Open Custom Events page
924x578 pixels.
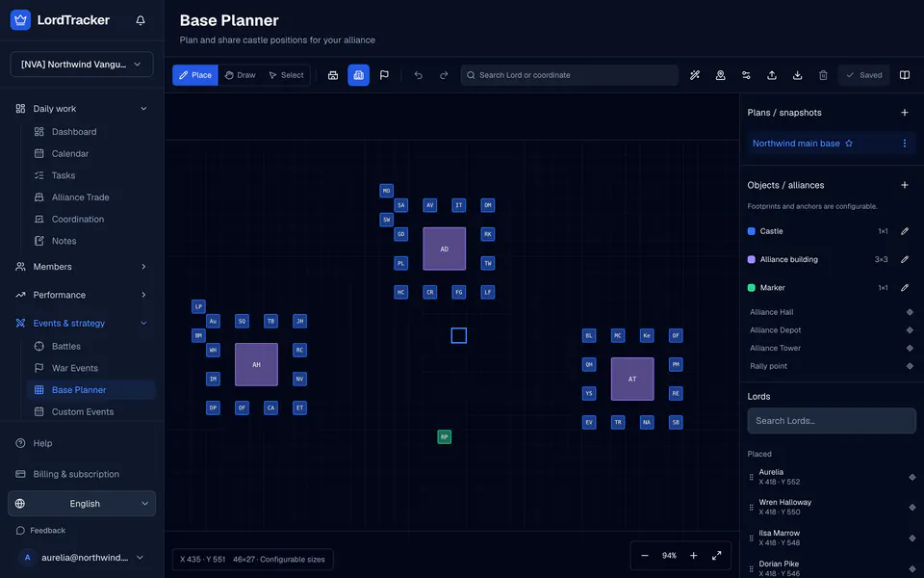90,411
